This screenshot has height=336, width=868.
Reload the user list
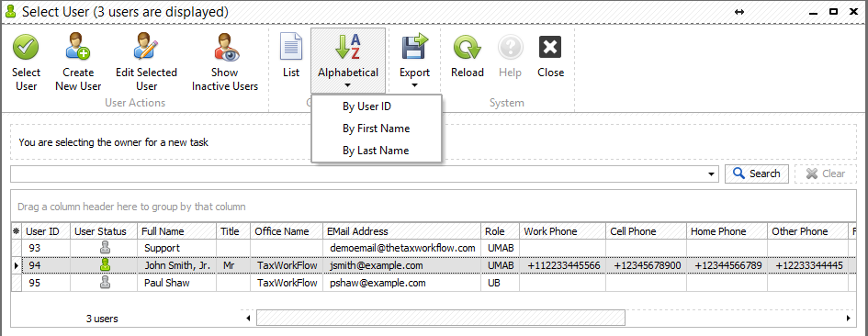(x=468, y=55)
